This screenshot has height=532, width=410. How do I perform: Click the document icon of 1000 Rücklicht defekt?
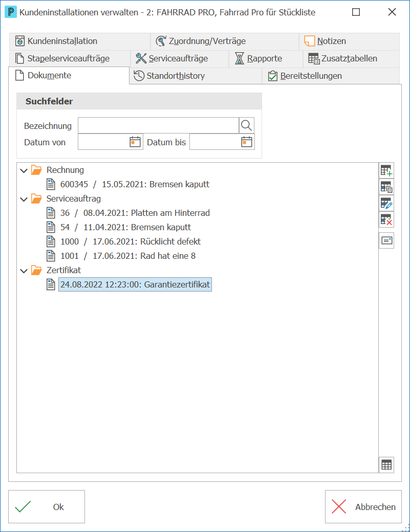click(x=51, y=241)
